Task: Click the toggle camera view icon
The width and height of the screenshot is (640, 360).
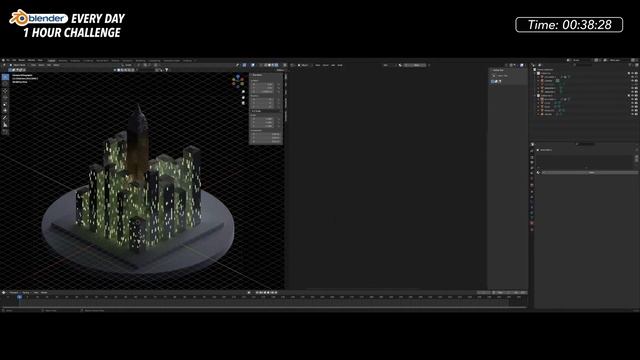Action: point(243,103)
